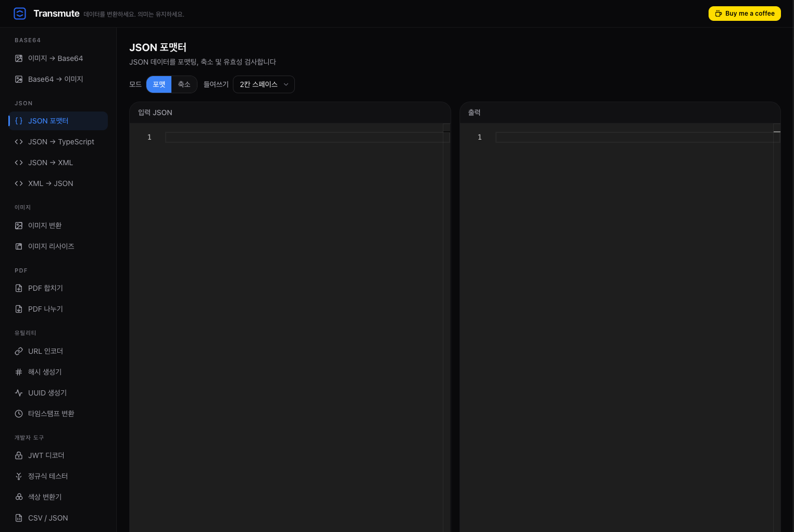Open the 들여쓰기 spacing dropdown

(264, 84)
